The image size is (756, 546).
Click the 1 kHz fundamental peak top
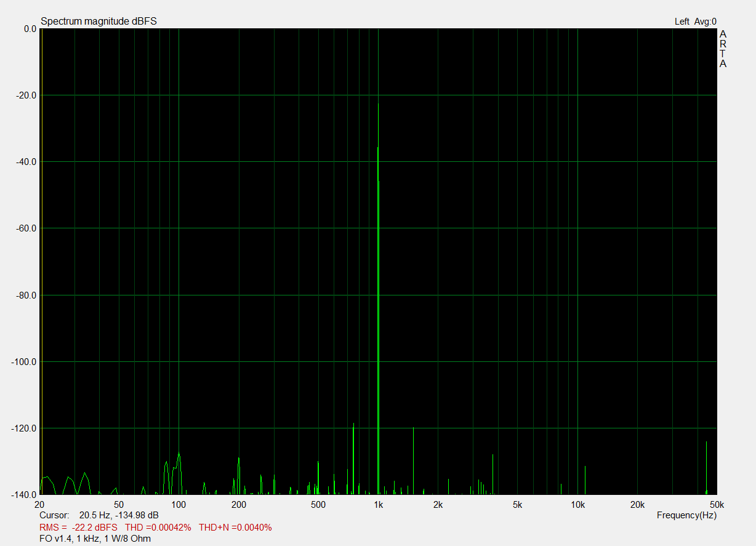tap(378, 103)
